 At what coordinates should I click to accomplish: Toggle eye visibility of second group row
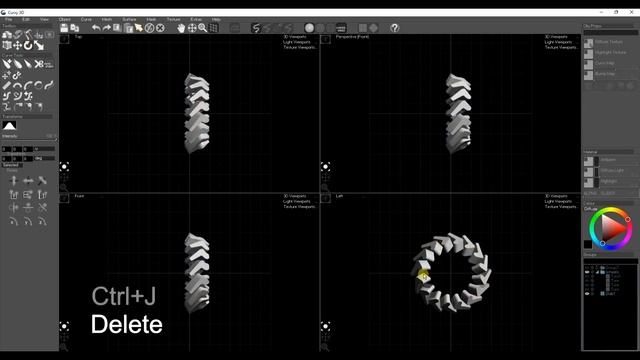(587, 272)
